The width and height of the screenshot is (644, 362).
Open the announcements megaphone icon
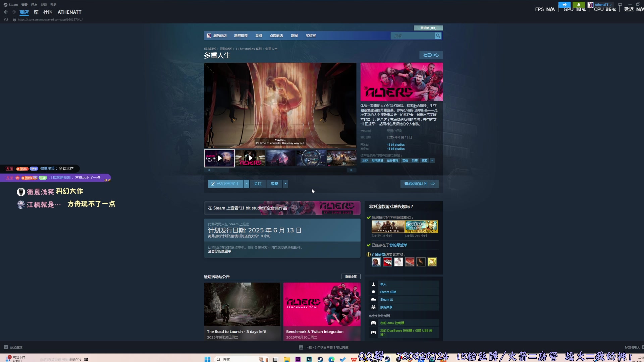(x=564, y=5)
